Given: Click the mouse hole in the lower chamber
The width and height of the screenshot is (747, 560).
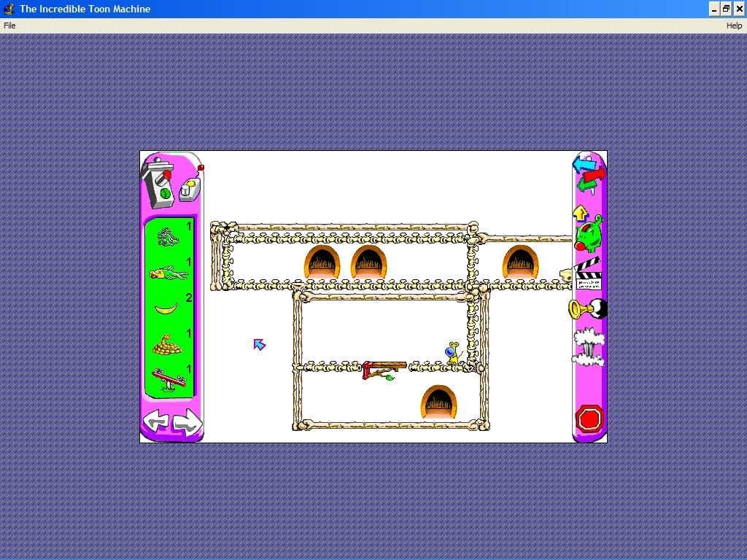Looking at the screenshot, I should (438, 402).
